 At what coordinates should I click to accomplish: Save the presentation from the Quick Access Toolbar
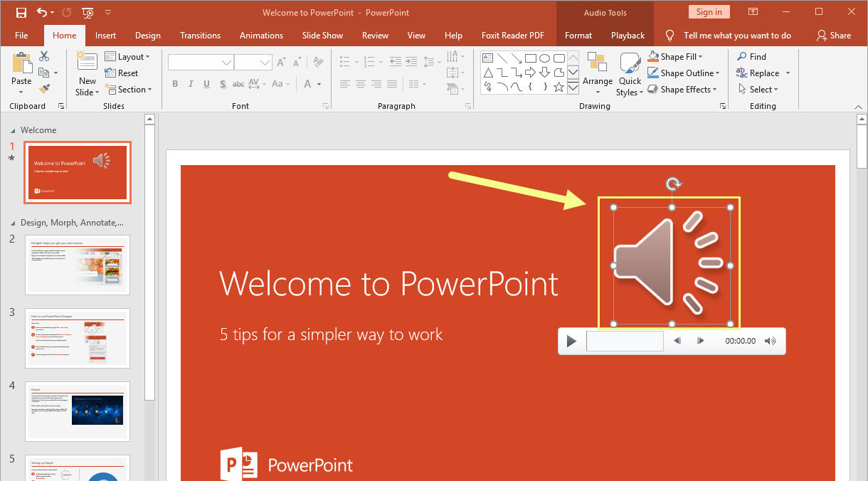21,12
